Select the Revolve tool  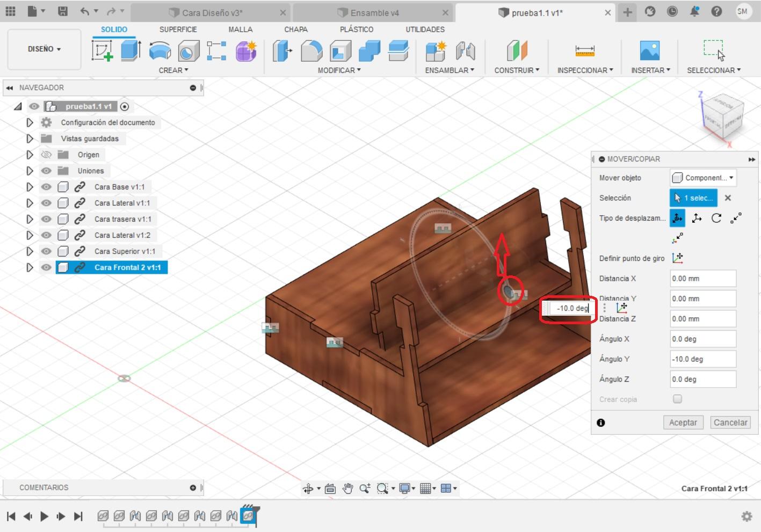(x=160, y=51)
